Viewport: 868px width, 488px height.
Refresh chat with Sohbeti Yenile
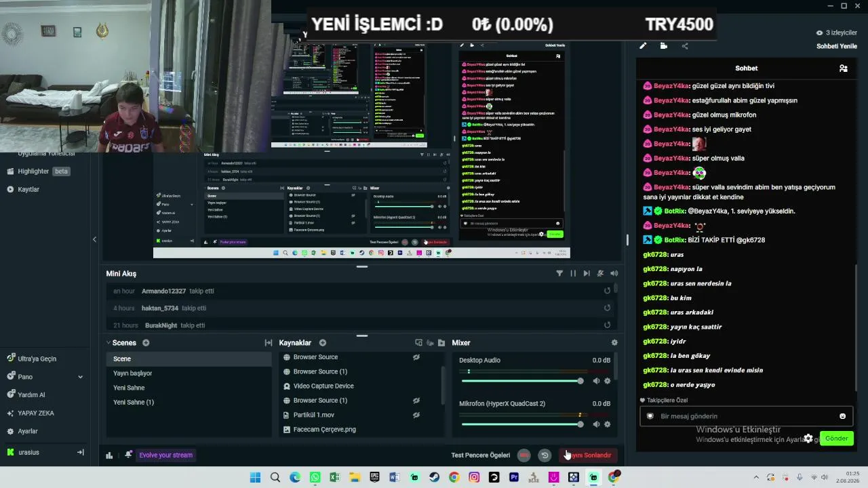tap(837, 46)
